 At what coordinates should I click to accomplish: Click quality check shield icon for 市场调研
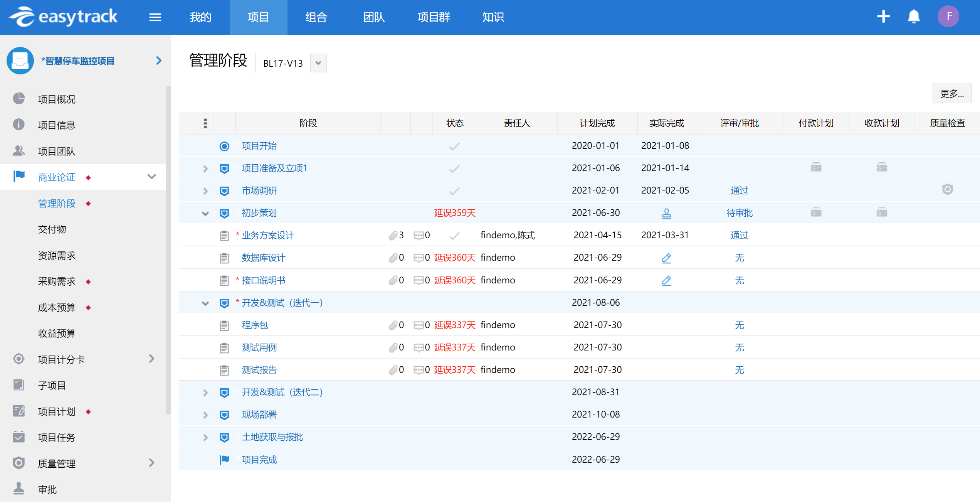click(x=947, y=190)
